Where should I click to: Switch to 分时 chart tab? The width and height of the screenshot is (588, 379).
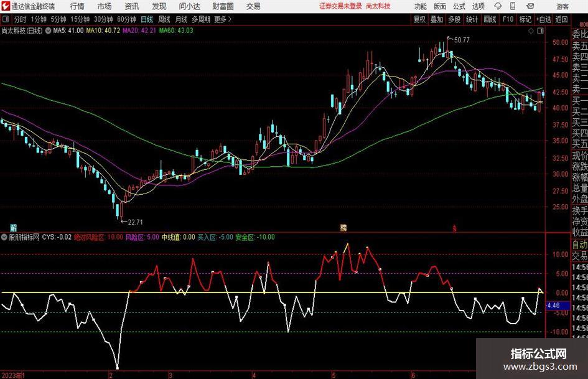click(20, 19)
